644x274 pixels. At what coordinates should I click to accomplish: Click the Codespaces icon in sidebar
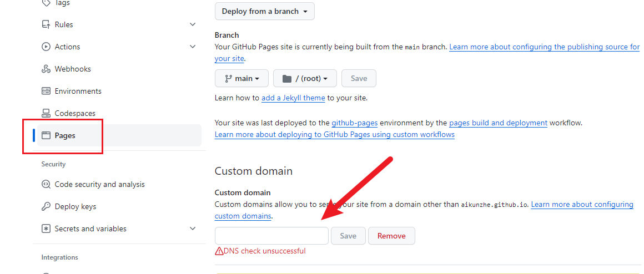(46, 113)
